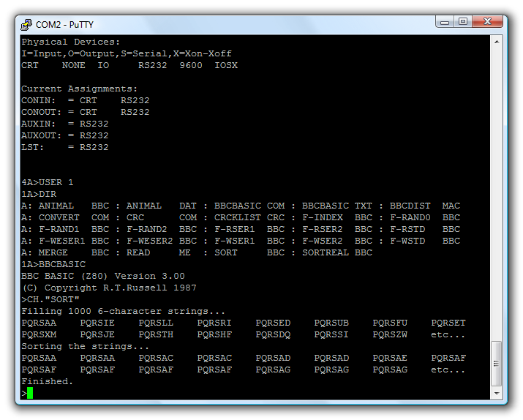Click the "Physical Devices:" line
Image resolution: width=523 pixels, height=420 pixels.
click(70, 42)
